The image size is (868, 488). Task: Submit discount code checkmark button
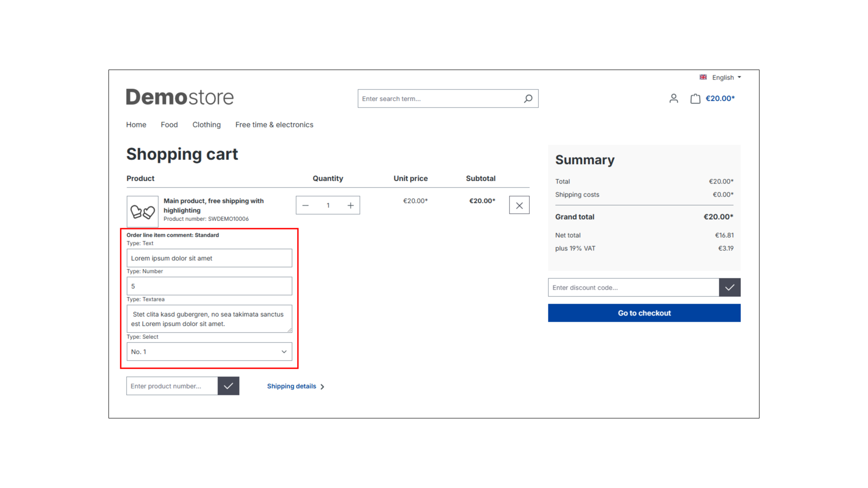pos(729,287)
